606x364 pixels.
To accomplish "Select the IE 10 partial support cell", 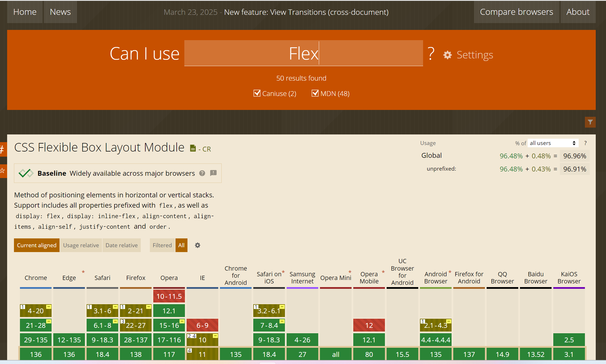I will click(202, 340).
